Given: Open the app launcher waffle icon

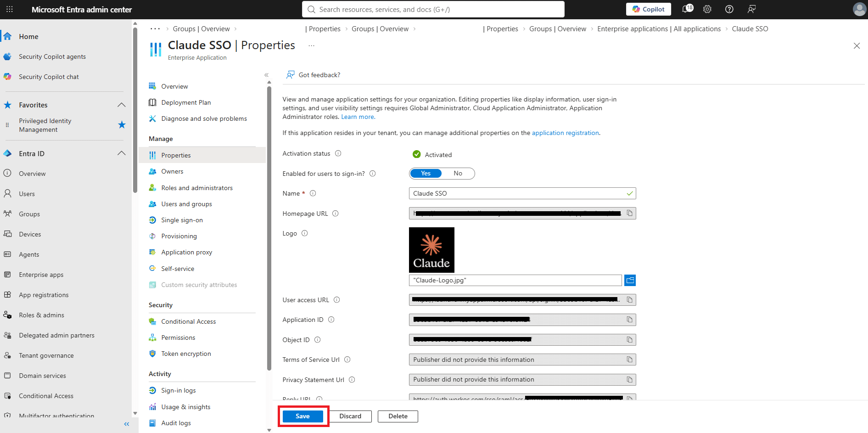Looking at the screenshot, I should pos(10,9).
